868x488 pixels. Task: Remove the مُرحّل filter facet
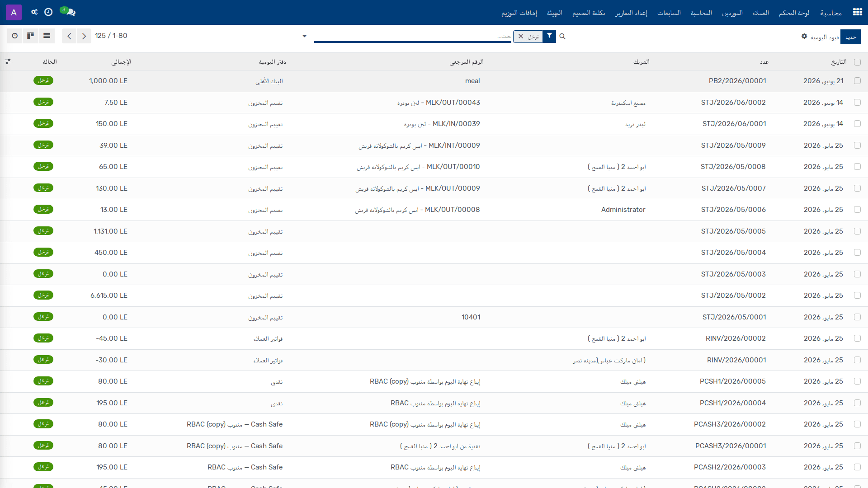coord(521,36)
